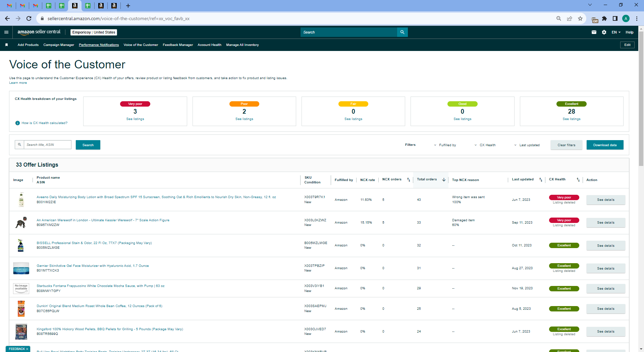
Task: Click the Garnier SkinActive product thumbnail
Action: [21, 268]
